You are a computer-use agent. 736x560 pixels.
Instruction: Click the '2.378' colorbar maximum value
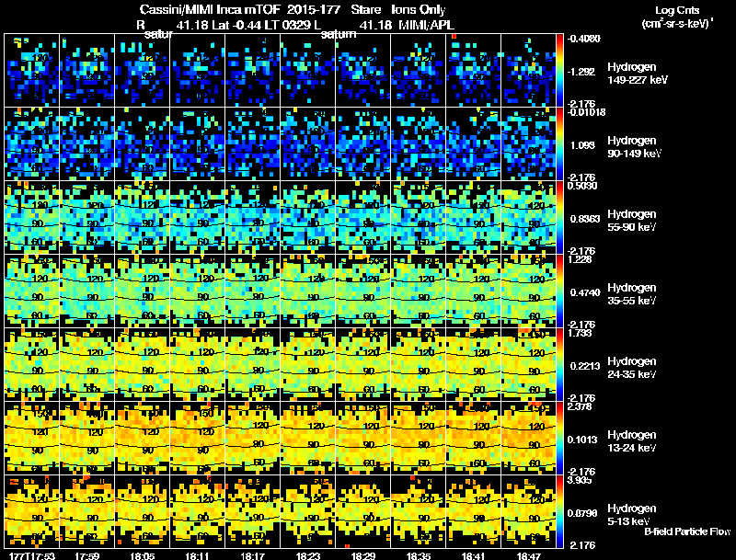(x=580, y=406)
